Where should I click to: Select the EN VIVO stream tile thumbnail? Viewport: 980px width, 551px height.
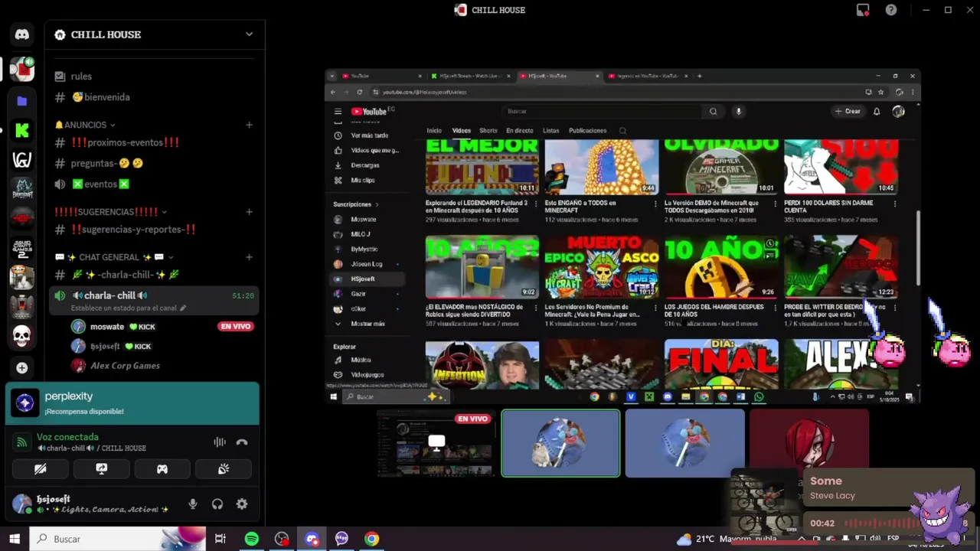(x=436, y=443)
